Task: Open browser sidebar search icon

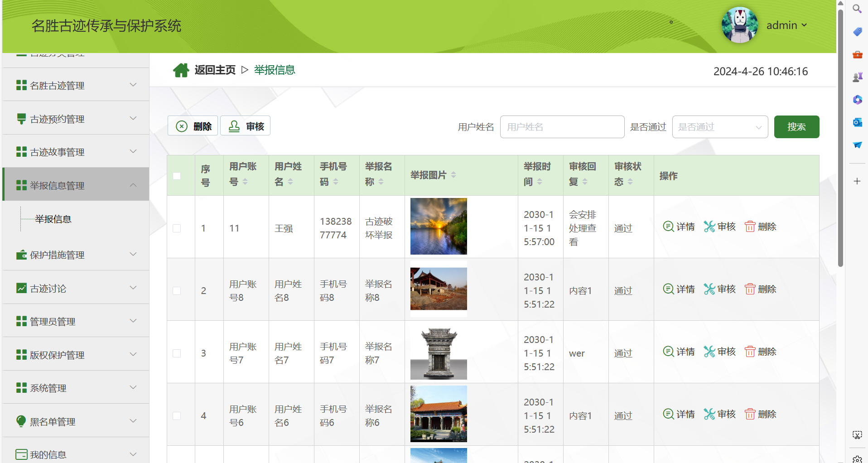Action: tap(857, 9)
